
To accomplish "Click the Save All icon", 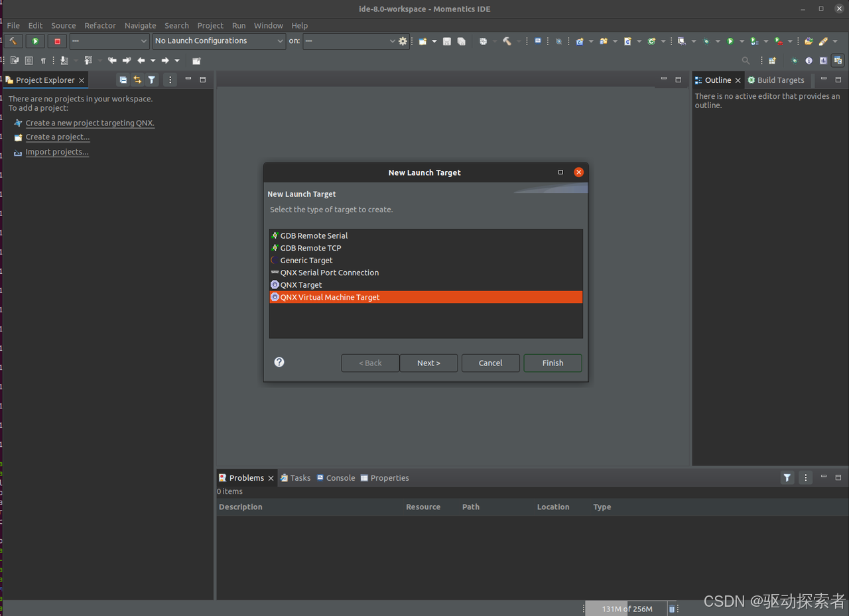I will [x=462, y=41].
